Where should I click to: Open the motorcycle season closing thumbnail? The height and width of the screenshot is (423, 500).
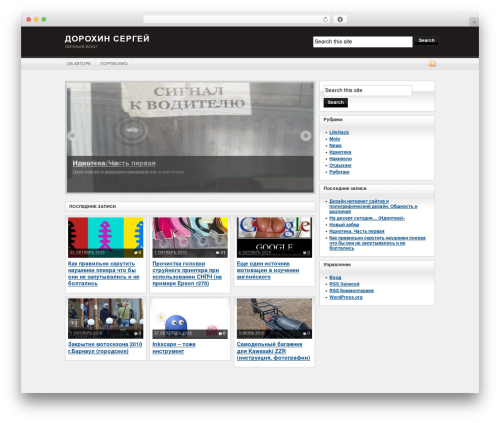coord(106,318)
